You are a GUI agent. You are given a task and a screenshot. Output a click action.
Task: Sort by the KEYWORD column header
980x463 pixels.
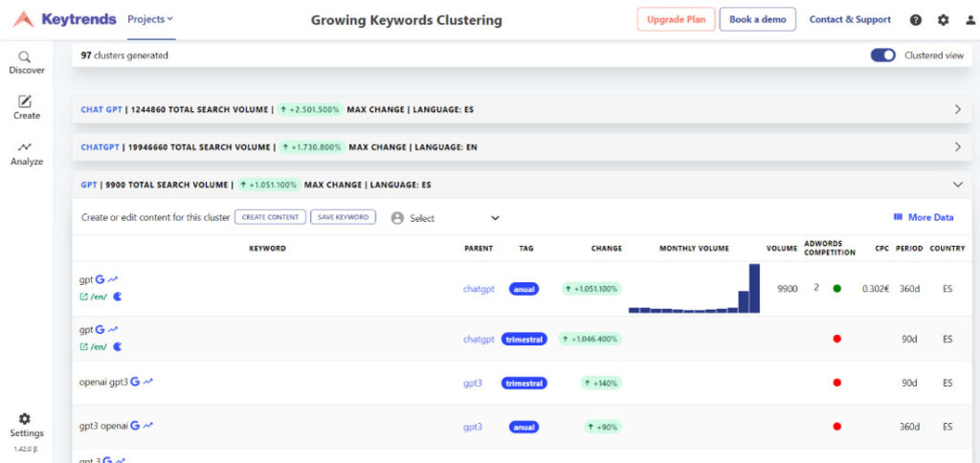[x=268, y=248]
